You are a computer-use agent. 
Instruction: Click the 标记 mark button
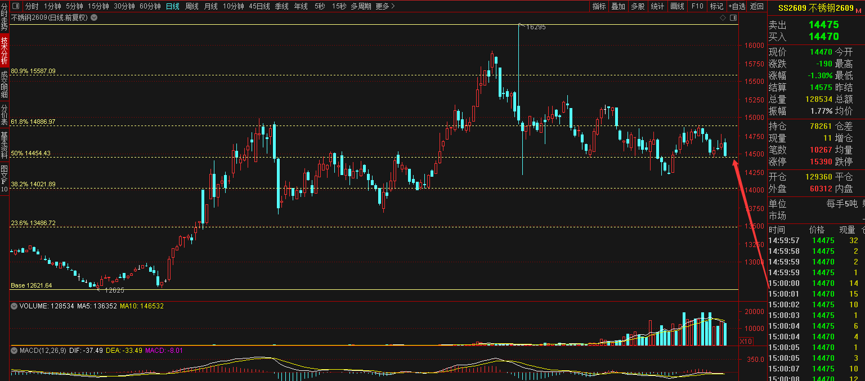(x=716, y=6)
